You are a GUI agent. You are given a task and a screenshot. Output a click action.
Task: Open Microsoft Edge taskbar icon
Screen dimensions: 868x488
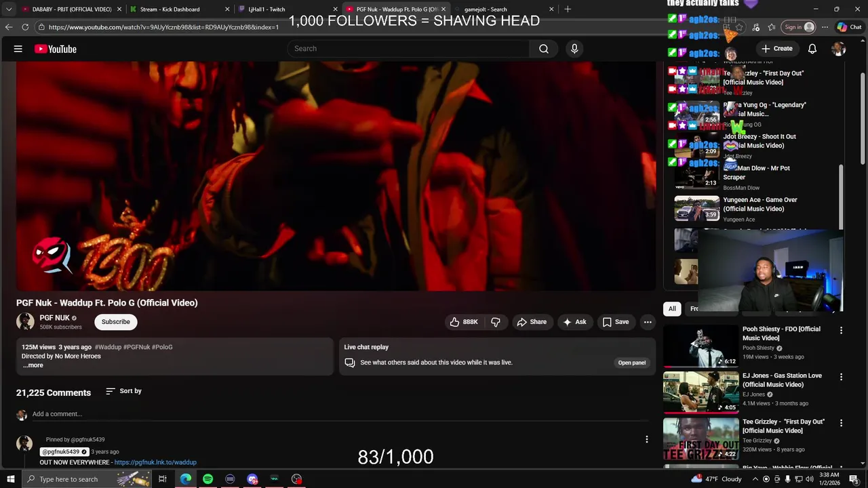tap(185, 479)
